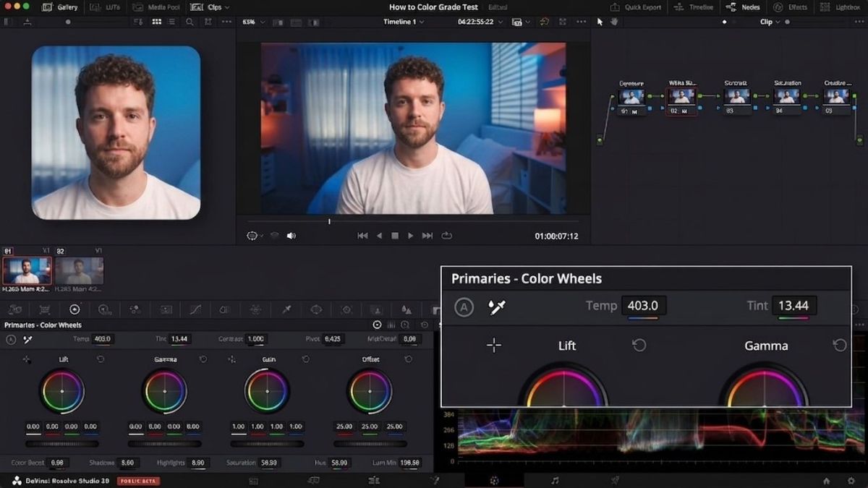Click the Lum Mix value field
The width and height of the screenshot is (868, 488).
(410, 463)
